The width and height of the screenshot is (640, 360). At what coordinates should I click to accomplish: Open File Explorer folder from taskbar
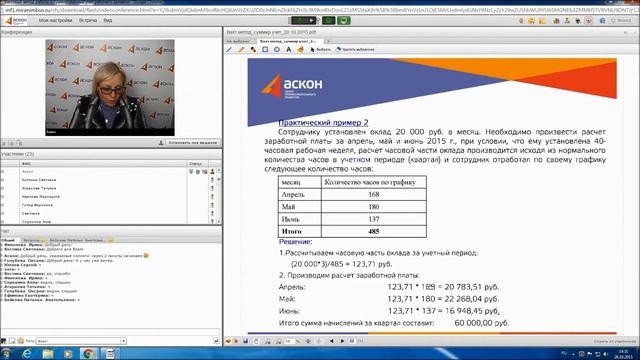pyautogui.click(x=48, y=353)
